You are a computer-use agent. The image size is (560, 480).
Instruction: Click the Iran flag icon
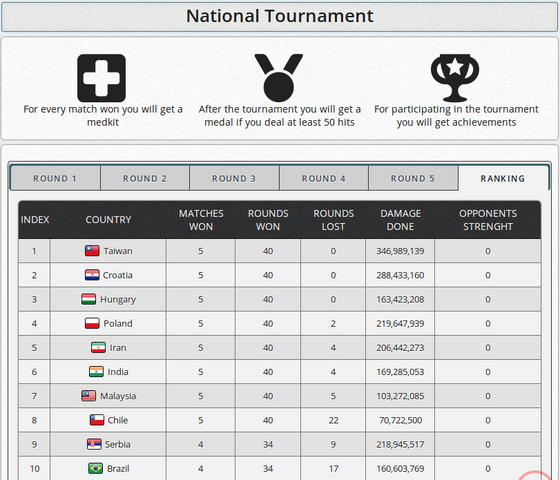pyautogui.click(x=98, y=348)
